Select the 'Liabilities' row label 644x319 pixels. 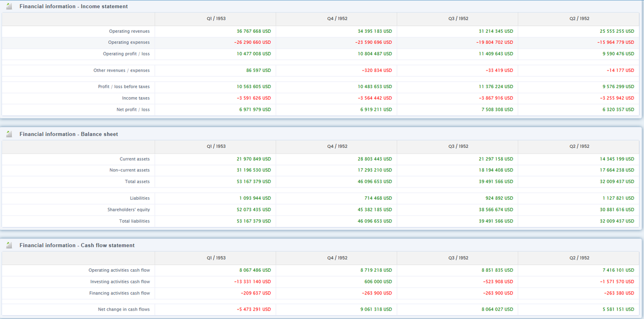(x=140, y=198)
